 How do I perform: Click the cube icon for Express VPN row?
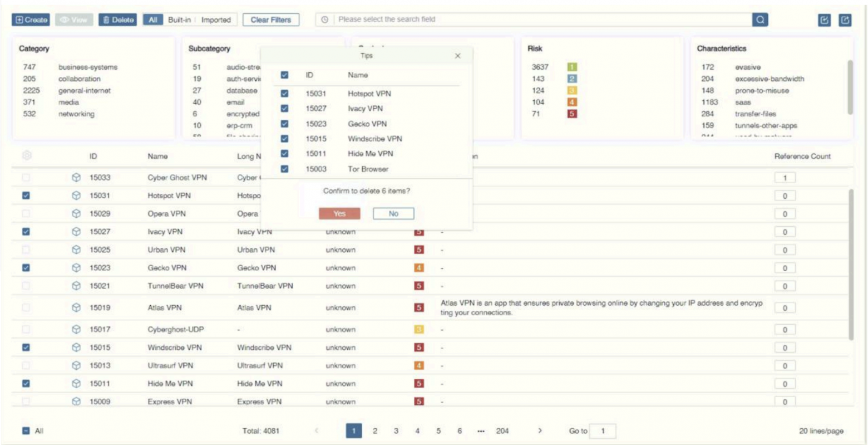(x=76, y=402)
